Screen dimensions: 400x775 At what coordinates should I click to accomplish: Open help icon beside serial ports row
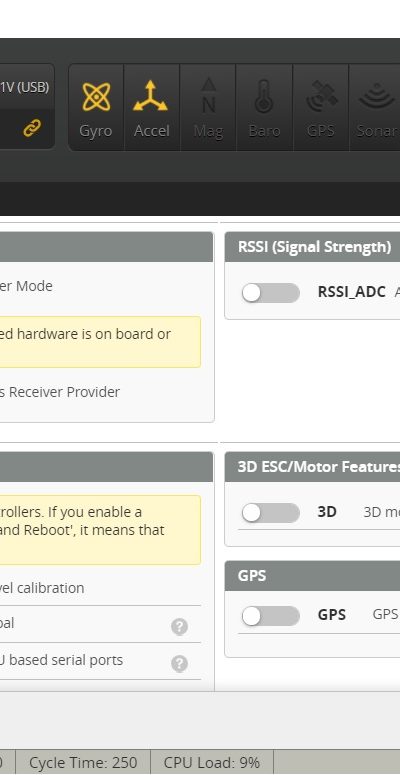click(179, 664)
